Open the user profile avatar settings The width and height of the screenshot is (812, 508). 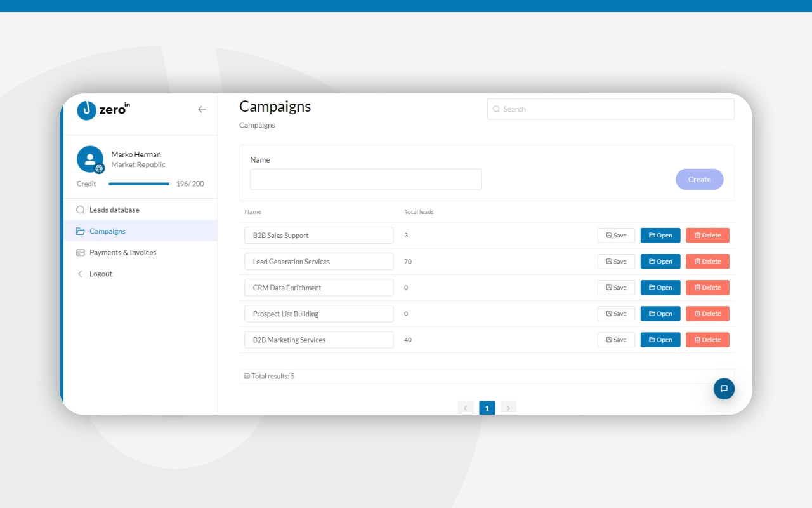[x=90, y=159]
